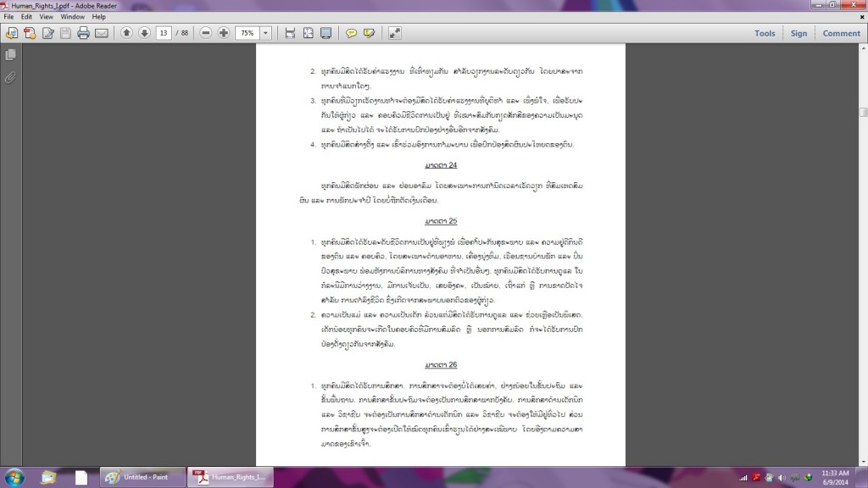Go to previous page with up arrow
The image size is (868, 488).
pyautogui.click(x=126, y=33)
